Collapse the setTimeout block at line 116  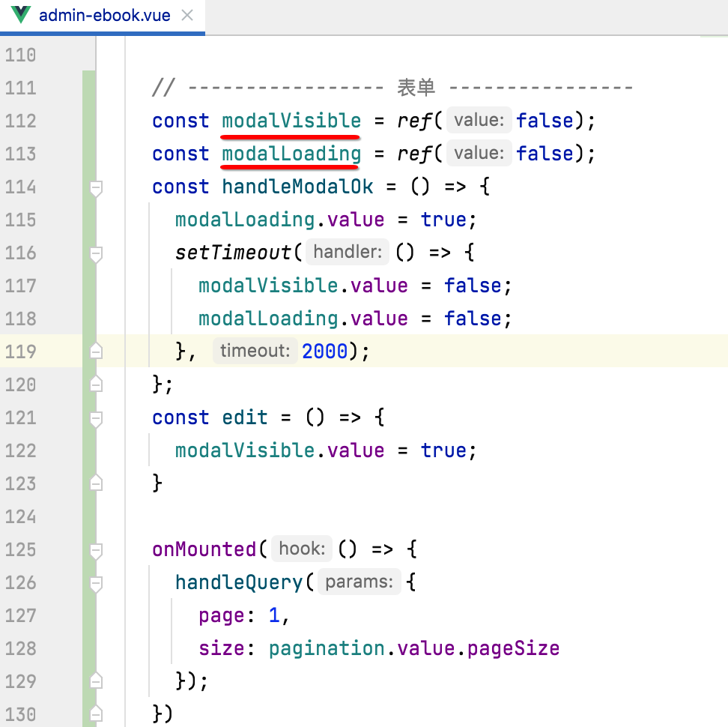click(x=96, y=254)
